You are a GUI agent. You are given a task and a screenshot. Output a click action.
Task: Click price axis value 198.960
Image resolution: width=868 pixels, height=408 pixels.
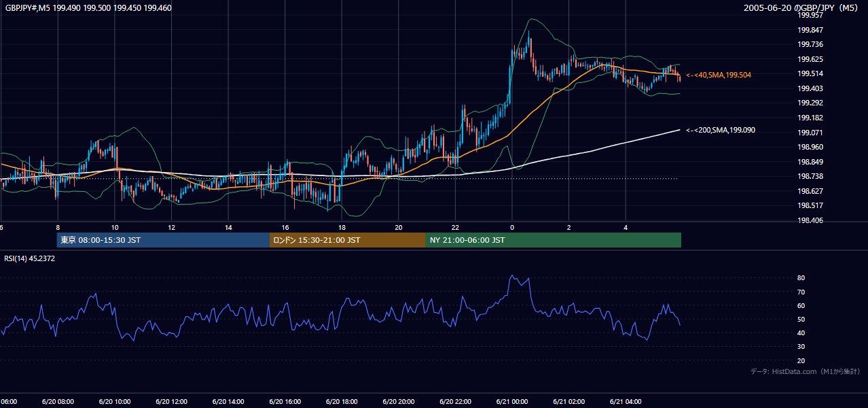(x=810, y=147)
